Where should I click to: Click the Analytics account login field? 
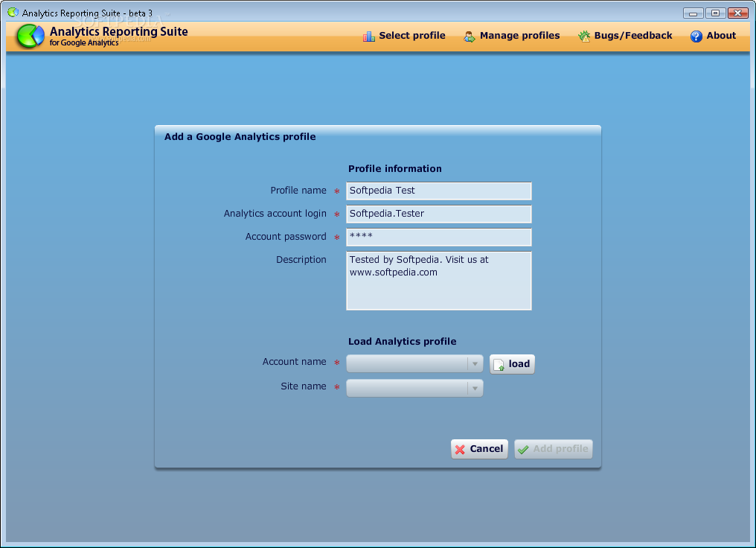[x=439, y=214]
